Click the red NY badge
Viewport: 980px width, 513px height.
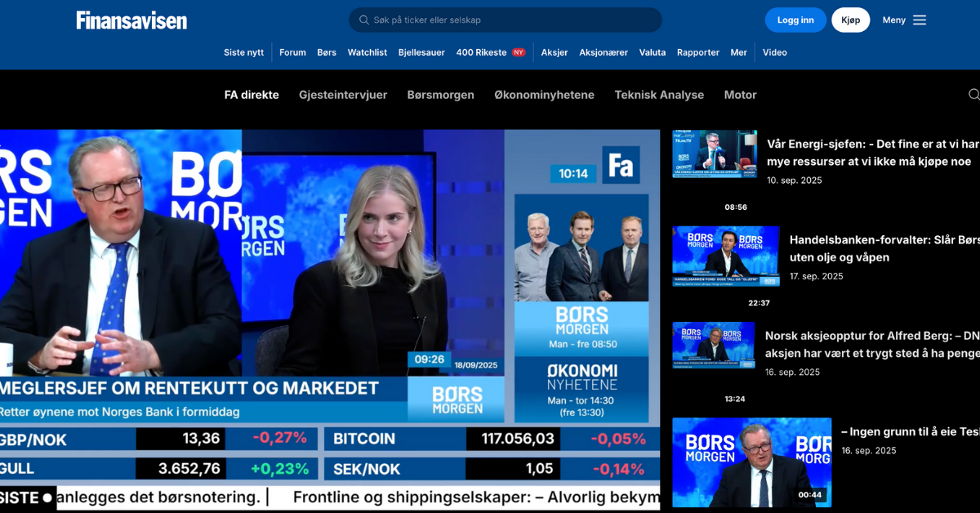[x=519, y=52]
